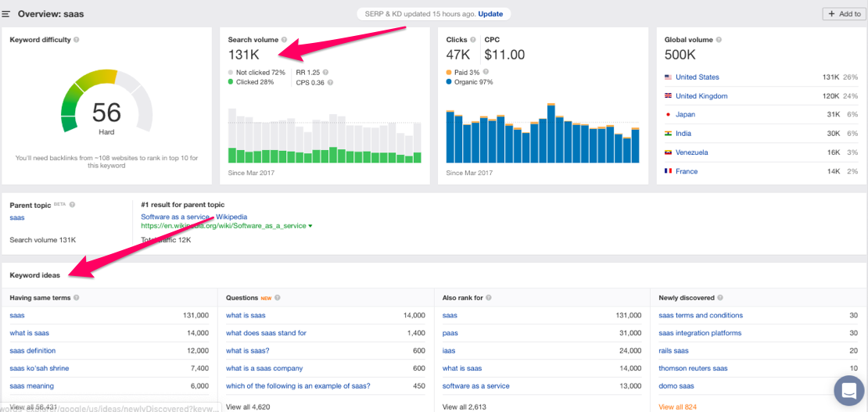The image size is (868, 412).
Task: Open the chat widget bubble
Action: 848,390
